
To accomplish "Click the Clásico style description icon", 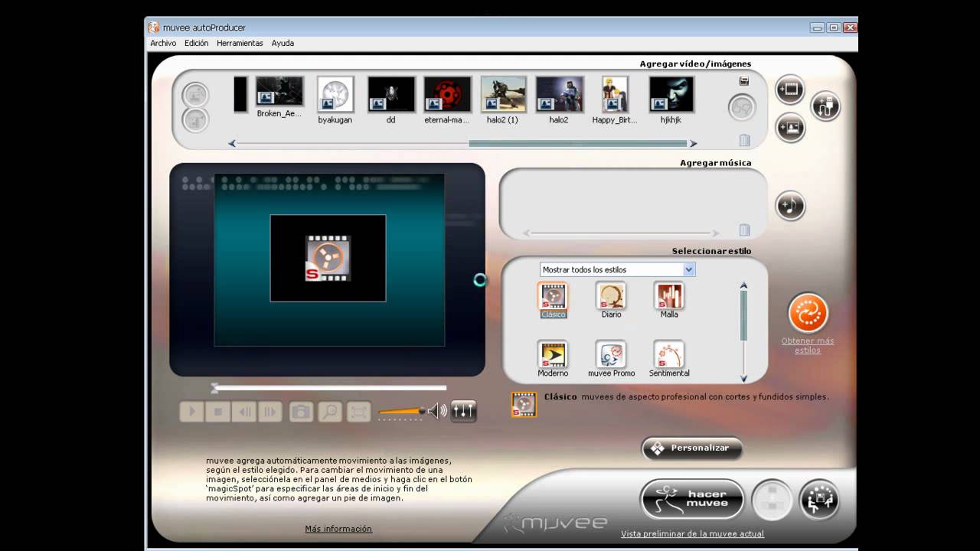I will (524, 405).
